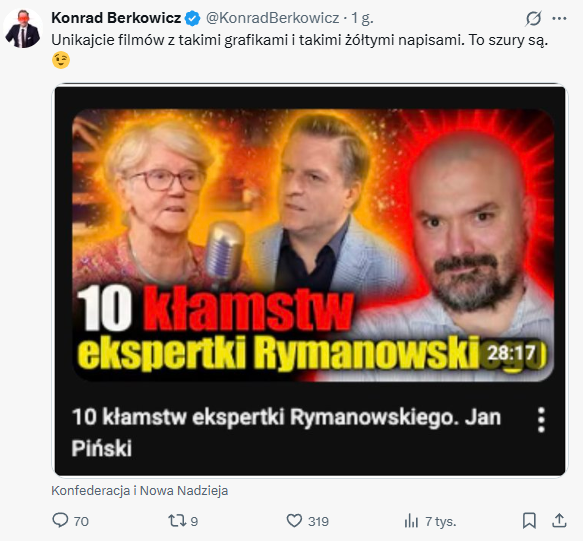583x541 pixels.
Task: Click the Grok circle-slash icon
Action: [x=533, y=18]
